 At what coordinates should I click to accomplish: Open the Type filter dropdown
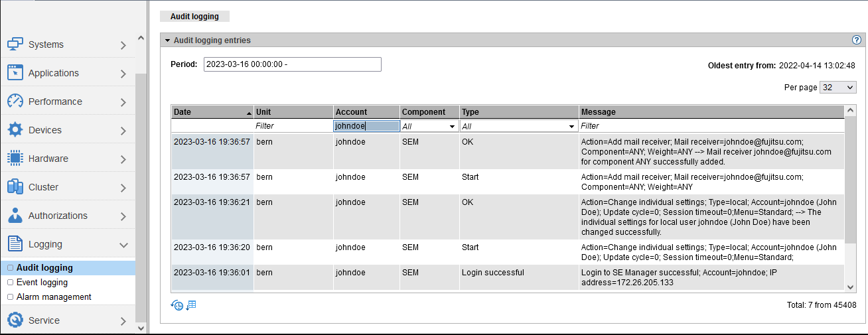coord(519,126)
